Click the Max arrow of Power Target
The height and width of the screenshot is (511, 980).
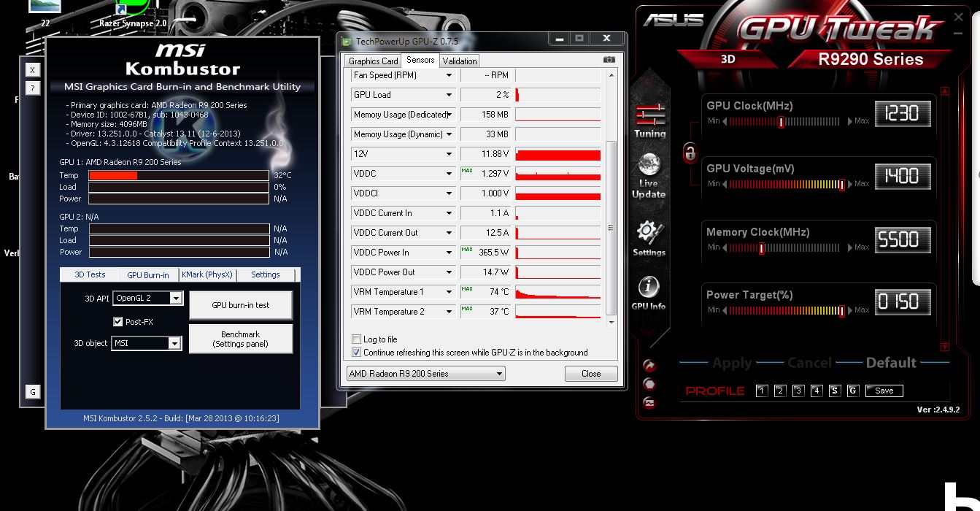coord(850,310)
